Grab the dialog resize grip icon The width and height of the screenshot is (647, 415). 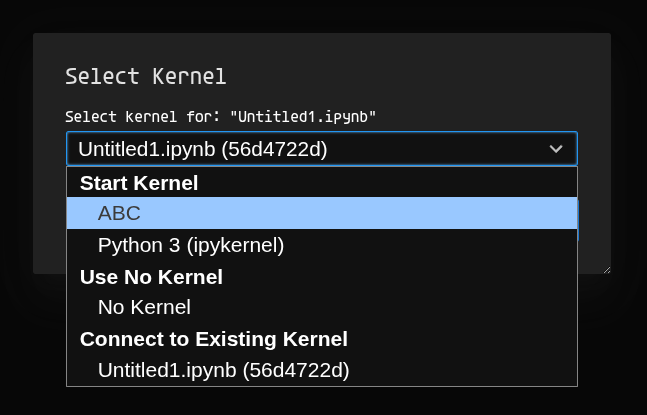(x=606, y=268)
